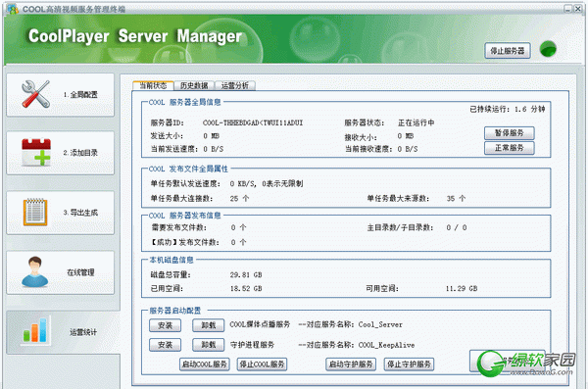Click max sources value 35 个
Screen dimensions: 588x389
pyautogui.click(x=456, y=199)
